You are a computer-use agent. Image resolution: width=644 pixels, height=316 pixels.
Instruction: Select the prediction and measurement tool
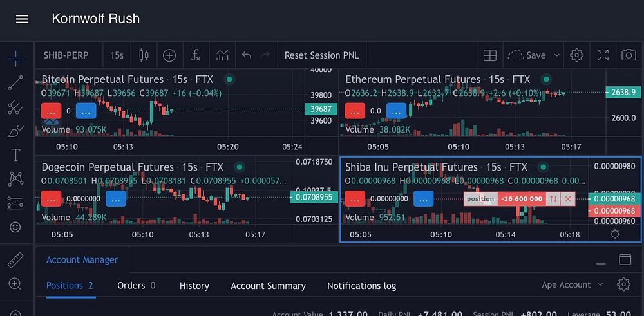click(x=15, y=203)
